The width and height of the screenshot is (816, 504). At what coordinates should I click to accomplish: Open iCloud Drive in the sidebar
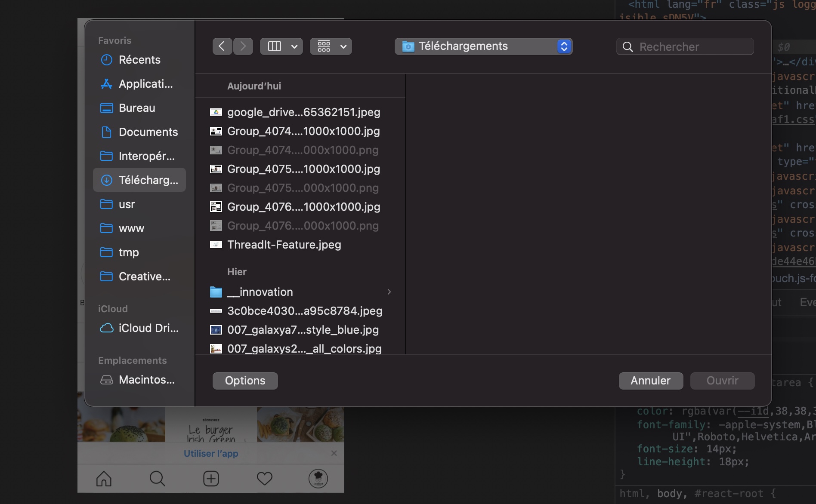(x=148, y=328)
